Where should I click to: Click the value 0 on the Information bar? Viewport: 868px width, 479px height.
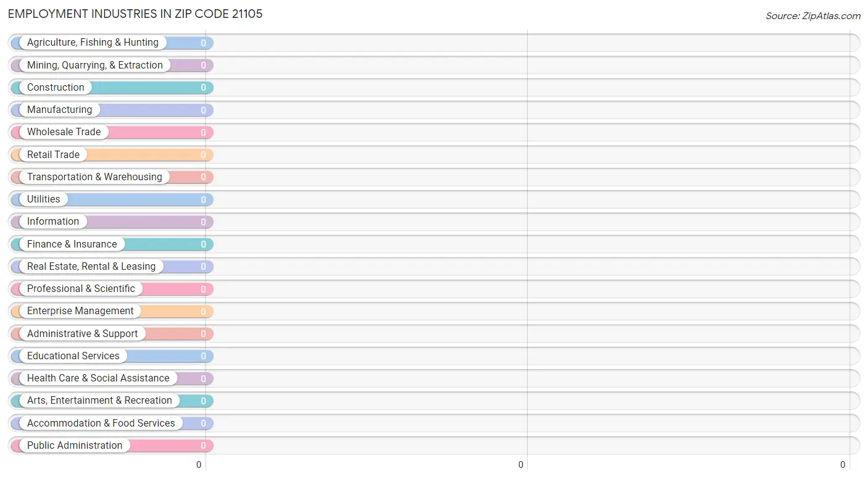pos(203,222)
